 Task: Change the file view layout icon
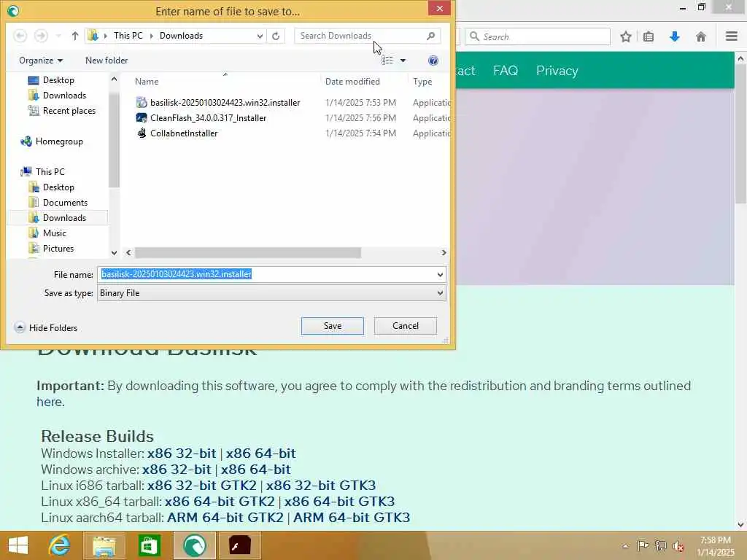[x=387, y=61]
